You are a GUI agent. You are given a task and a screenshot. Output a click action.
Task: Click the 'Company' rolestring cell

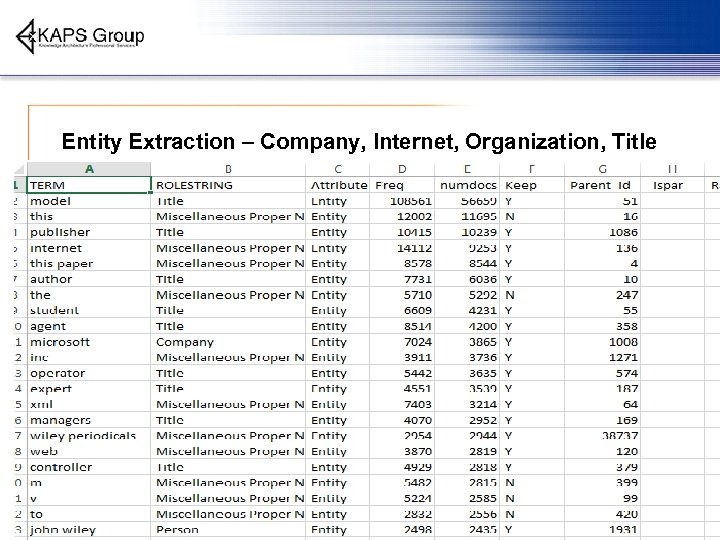(228, 342)
